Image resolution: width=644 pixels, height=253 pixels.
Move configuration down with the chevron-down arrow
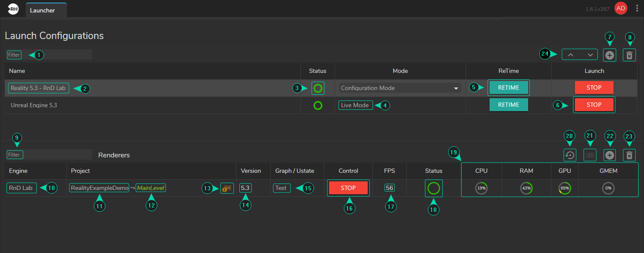(590, 55)
